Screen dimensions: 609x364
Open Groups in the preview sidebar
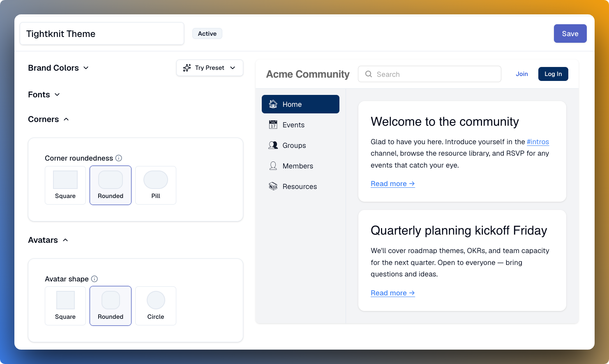tap(300, 145)
